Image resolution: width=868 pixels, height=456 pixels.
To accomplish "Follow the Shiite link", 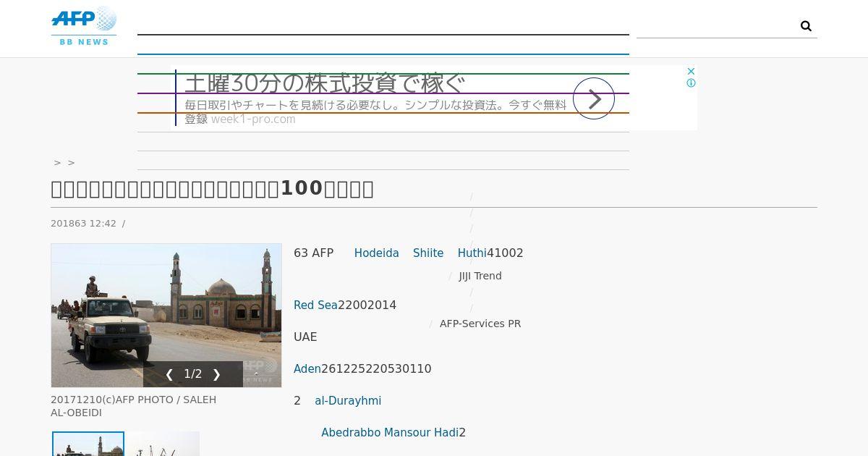I will [x=428, y=253].
